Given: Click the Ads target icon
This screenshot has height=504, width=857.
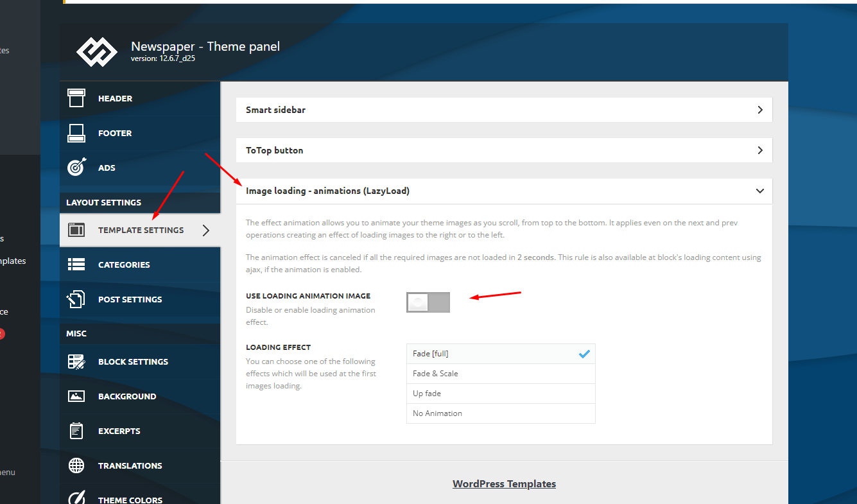Looking at the screenshot, I should coord(76,168).
